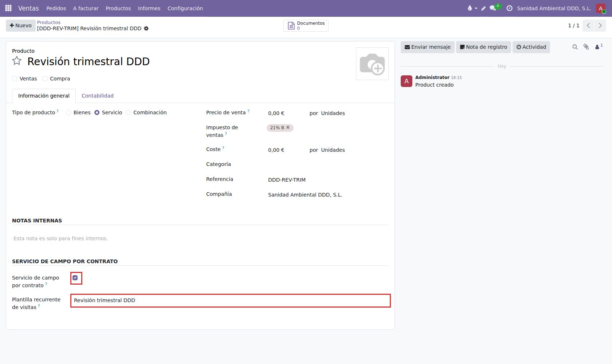Viewport: 612px width, 364px height.
Task: Select Bienes product type
Action: (68, 112)
